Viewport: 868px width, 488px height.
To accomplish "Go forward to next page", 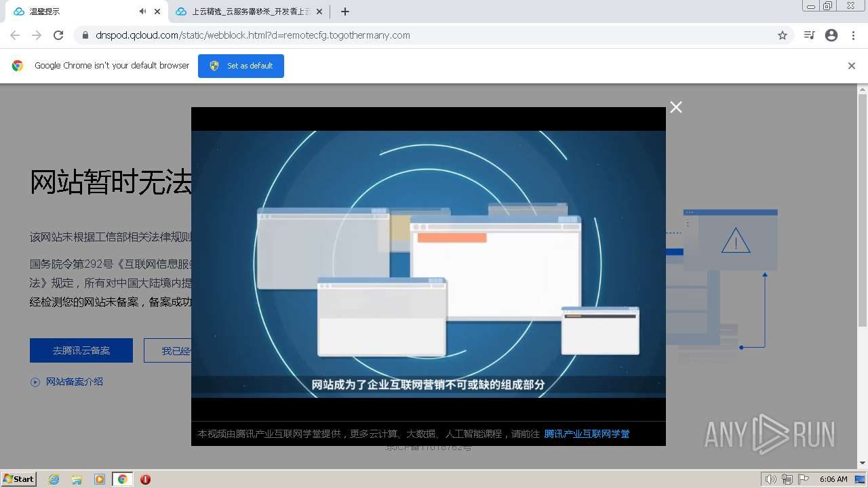I will [x=37, y=35].
